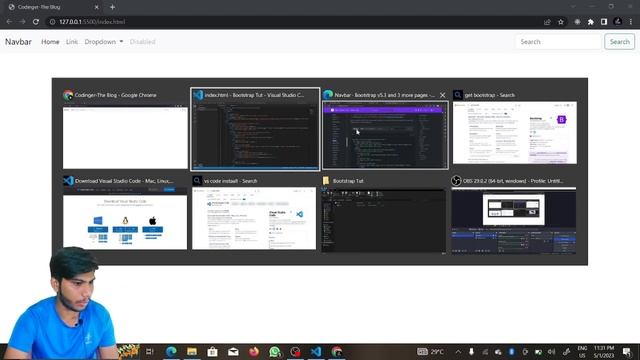Open the 11:31 PM clock calendar

pyautogui.click(x=604, y=351)
